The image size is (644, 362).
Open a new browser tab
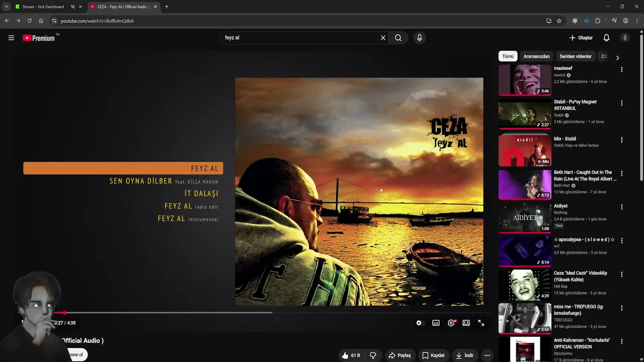click(x=167, y=7)
